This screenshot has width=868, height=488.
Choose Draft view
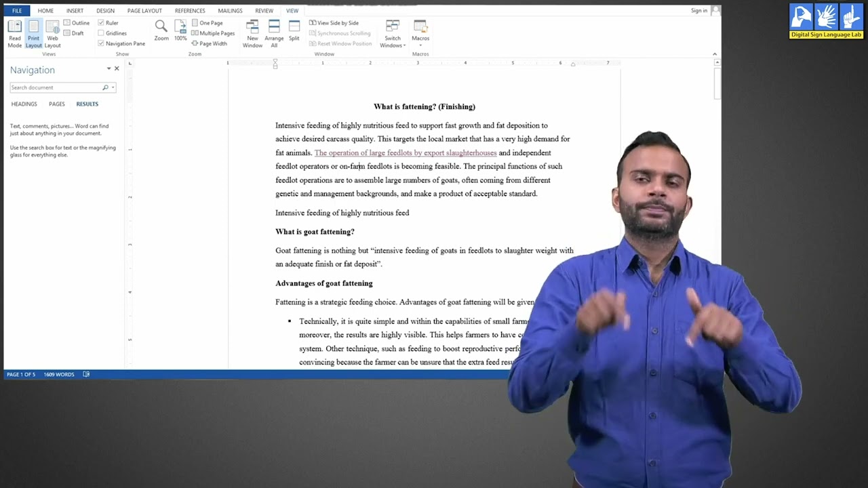[74, 33]
